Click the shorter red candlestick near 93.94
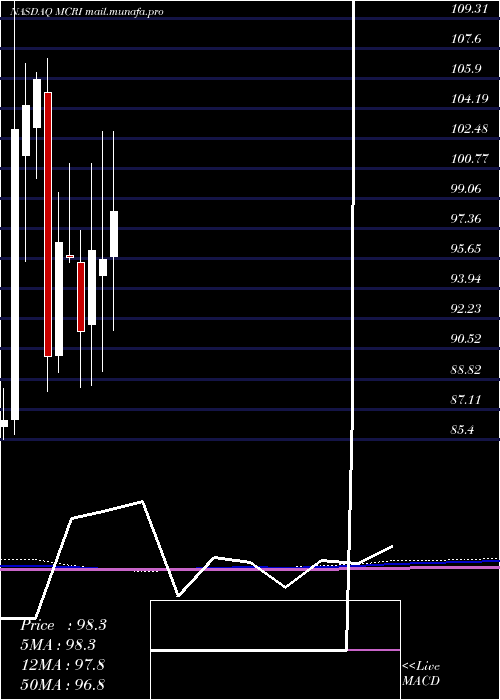 (x=81, y=297)
